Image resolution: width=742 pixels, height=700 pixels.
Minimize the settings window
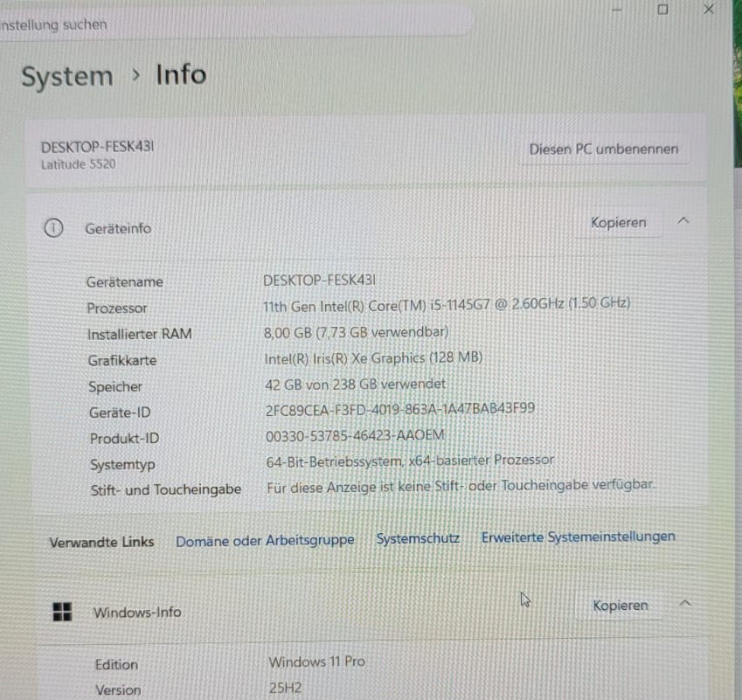(x=617, y=10)
